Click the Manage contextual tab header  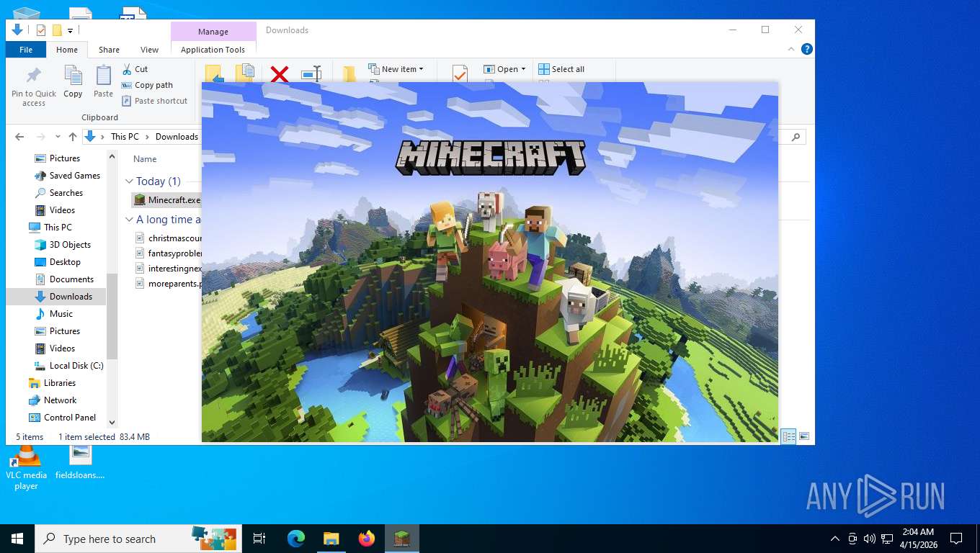point(213,32)
